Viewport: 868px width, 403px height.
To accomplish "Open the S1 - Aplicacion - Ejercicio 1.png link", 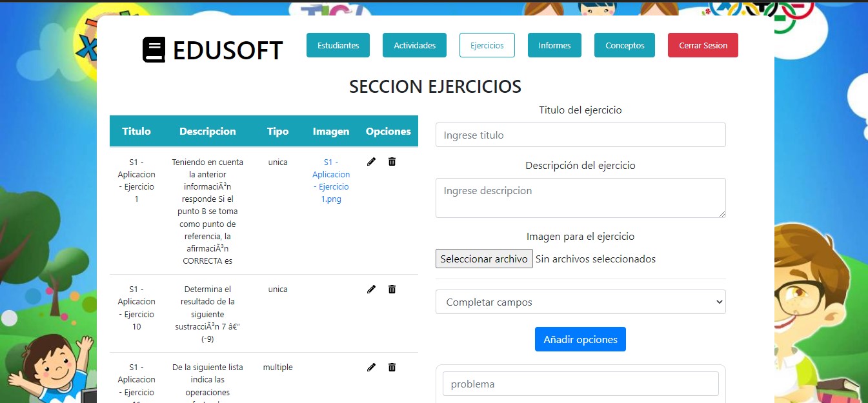I will coord(331,181).
